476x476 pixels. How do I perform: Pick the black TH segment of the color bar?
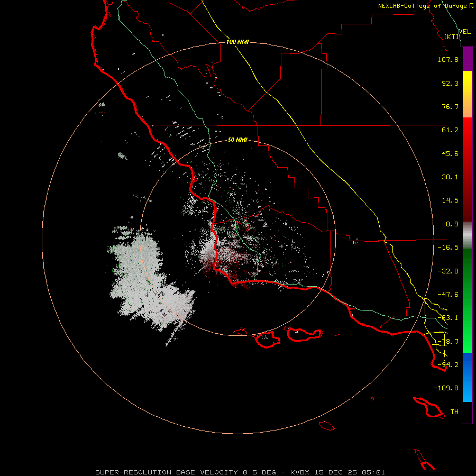coord(467,412)
